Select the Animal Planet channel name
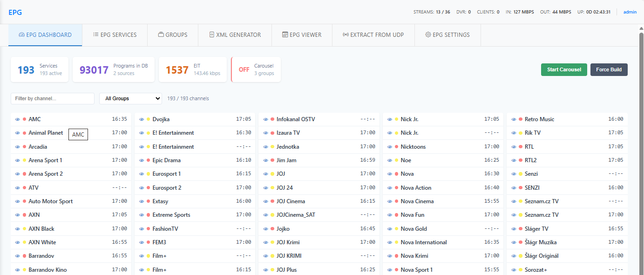This screenshot has width=644, height=275. [x=46, y=133]
